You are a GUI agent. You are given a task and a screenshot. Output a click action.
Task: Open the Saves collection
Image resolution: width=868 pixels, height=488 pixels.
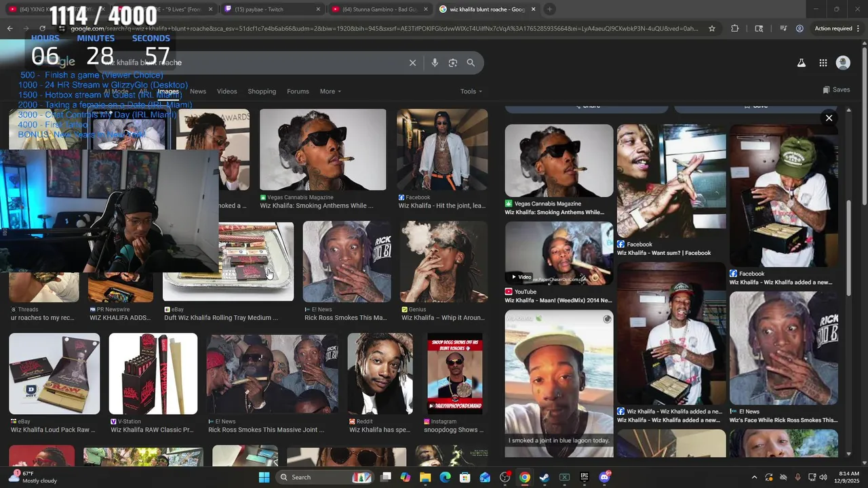point(836,89)
